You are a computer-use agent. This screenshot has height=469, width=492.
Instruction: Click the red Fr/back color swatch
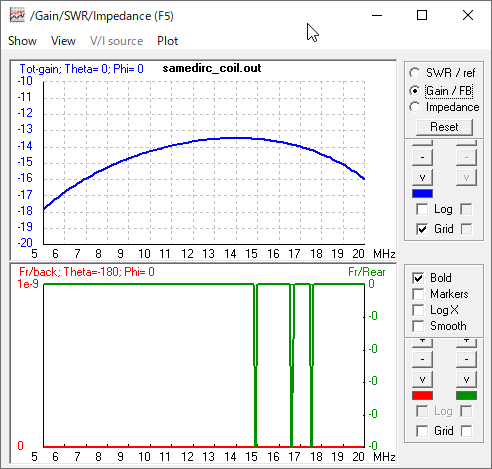(422, 395)
